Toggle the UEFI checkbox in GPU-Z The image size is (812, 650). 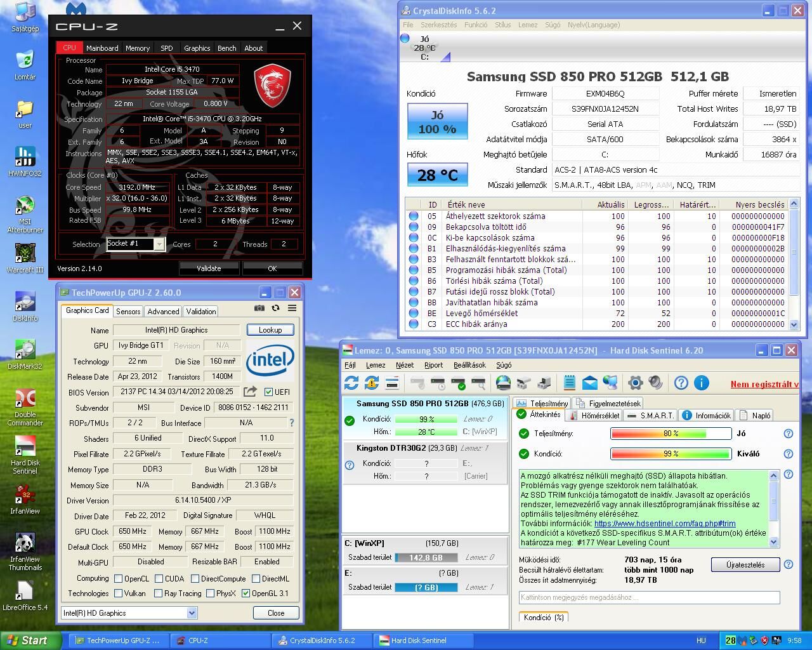[268, 392]
